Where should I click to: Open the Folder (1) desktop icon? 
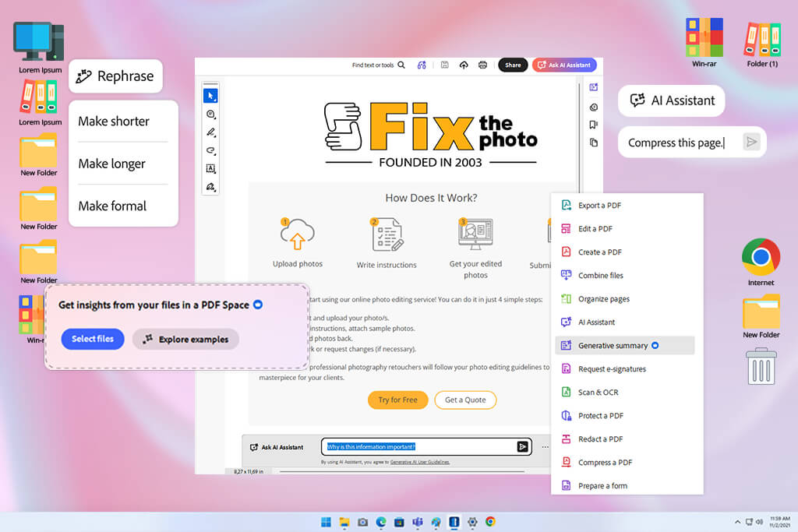click(x=762, y=44)
